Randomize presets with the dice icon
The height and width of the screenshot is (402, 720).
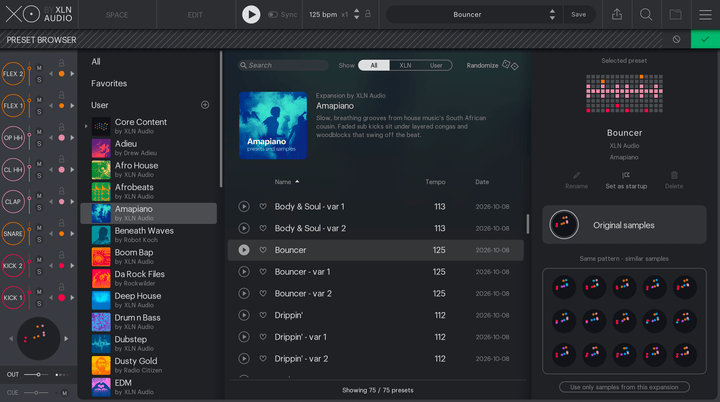510,65
